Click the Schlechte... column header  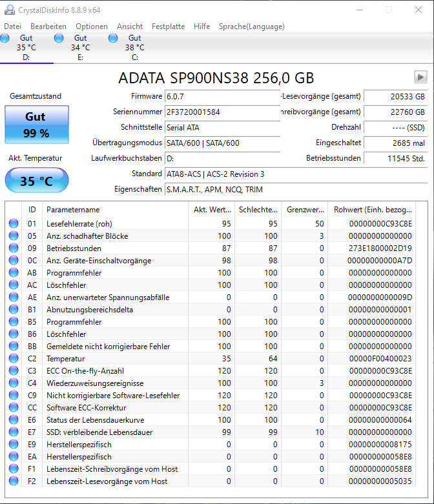(258, 210)
